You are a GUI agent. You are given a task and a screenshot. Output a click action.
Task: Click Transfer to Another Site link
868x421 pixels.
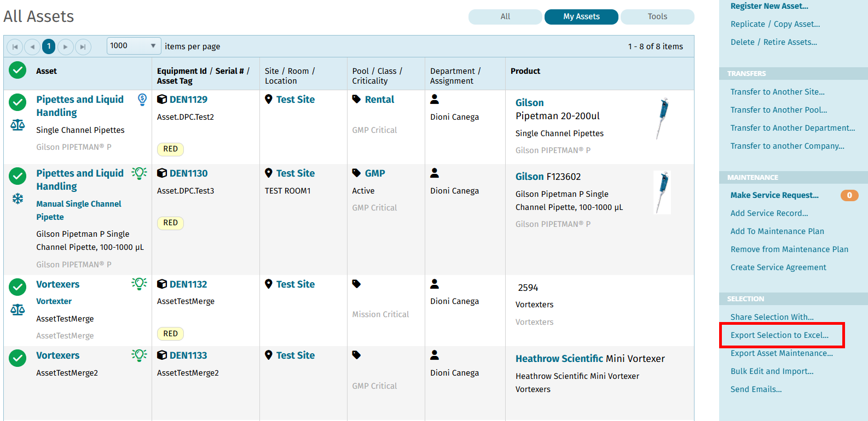tap(777, 92)
